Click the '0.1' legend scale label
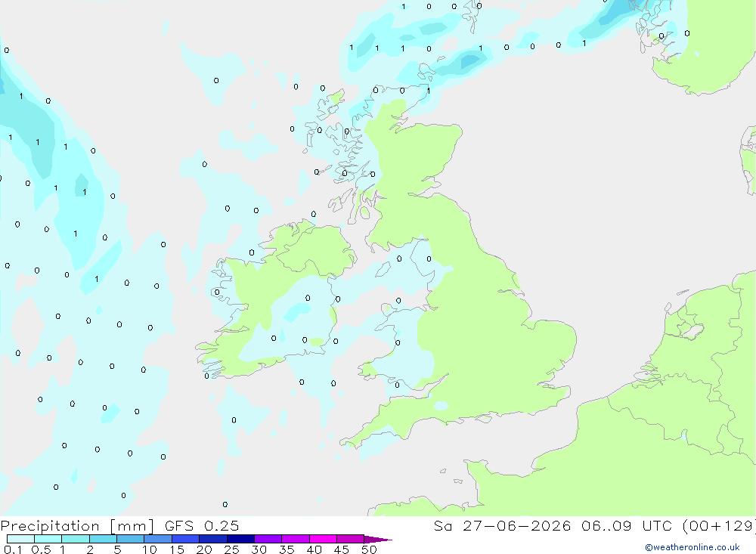Viewport: 756px width, 554px height. click(x=13, y=549)
